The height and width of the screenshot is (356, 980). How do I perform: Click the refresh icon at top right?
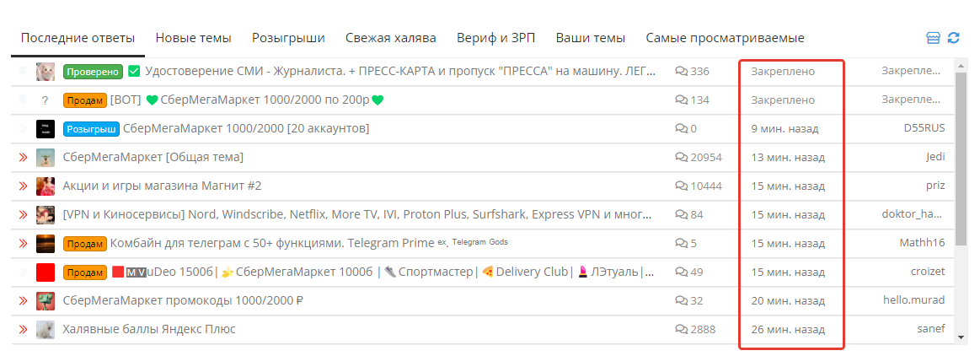click(953, 38)
